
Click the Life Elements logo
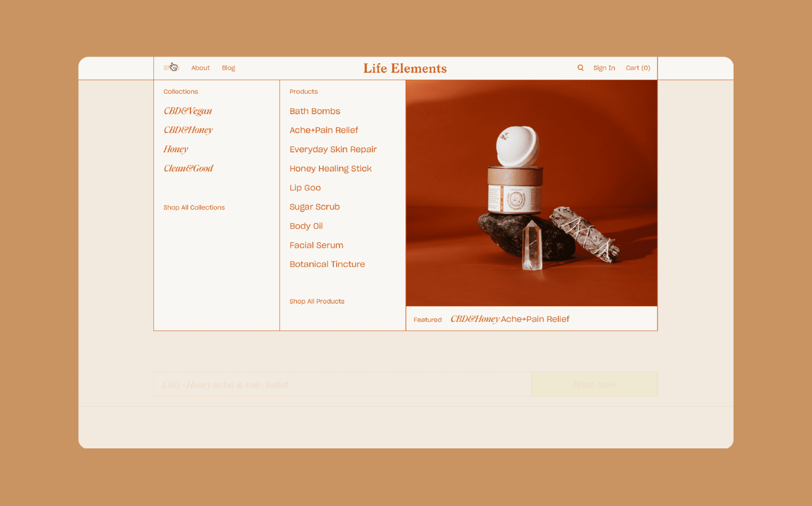point(405,68)
